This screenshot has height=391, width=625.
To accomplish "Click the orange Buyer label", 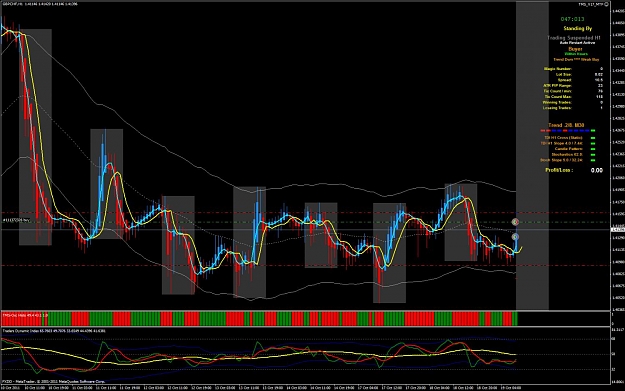I will [575, 49].
